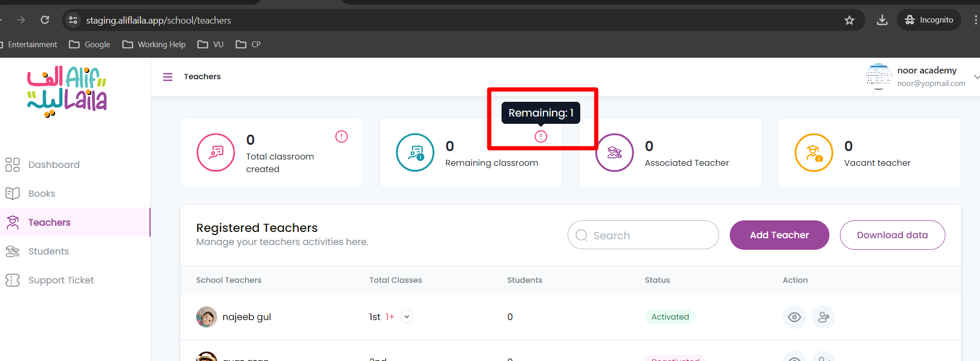The height and width of the screenshot is (361, 980).
Task: View najeeb gul's details with the eye icon
Action: (794, 317)
